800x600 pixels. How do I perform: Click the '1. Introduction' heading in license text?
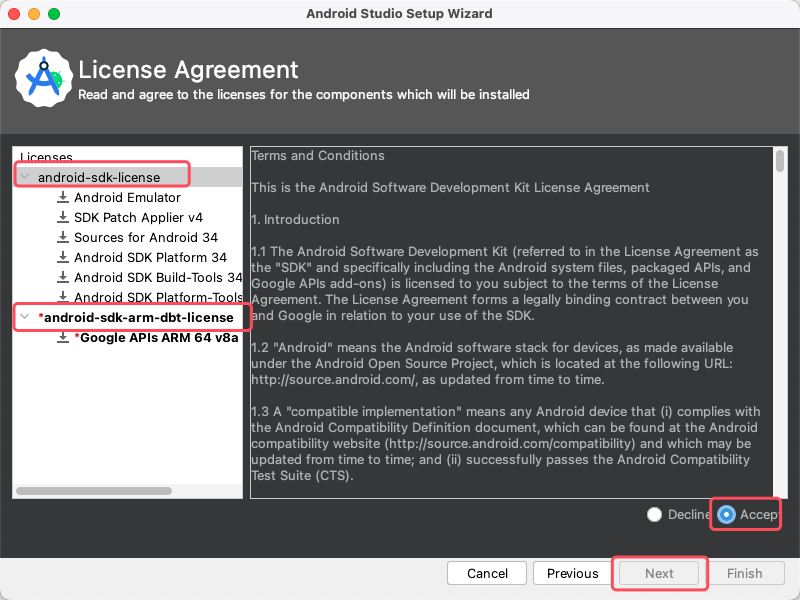(x=295, y=219)
